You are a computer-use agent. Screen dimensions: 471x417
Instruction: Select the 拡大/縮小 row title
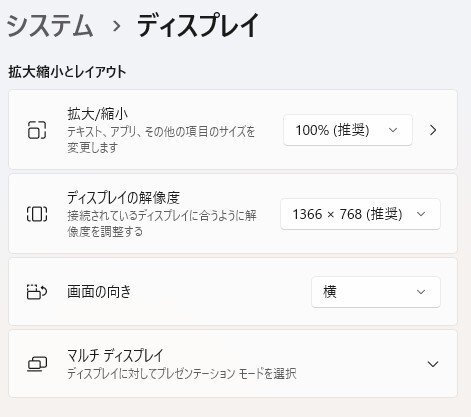click(x=98, y=114)
